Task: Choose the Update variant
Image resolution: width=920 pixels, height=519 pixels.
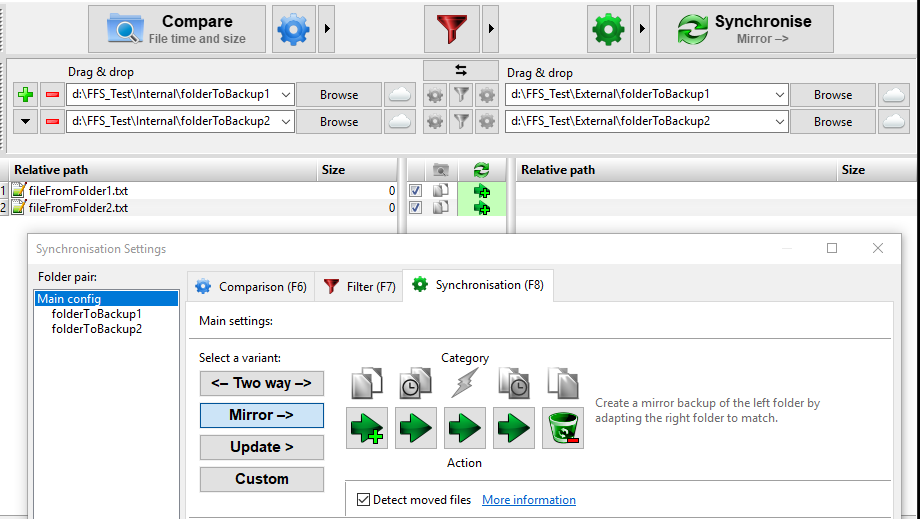Action: pos(262,447)
